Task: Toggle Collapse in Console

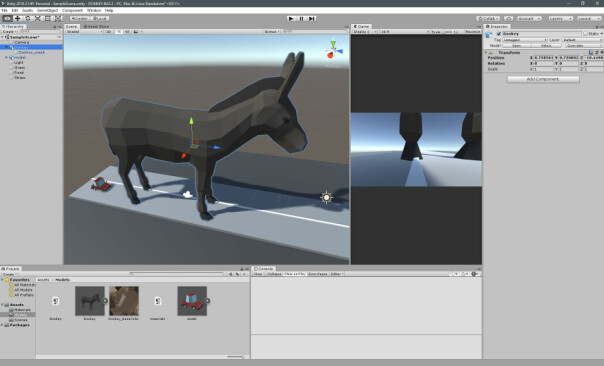Action: (x=274, y=274)
